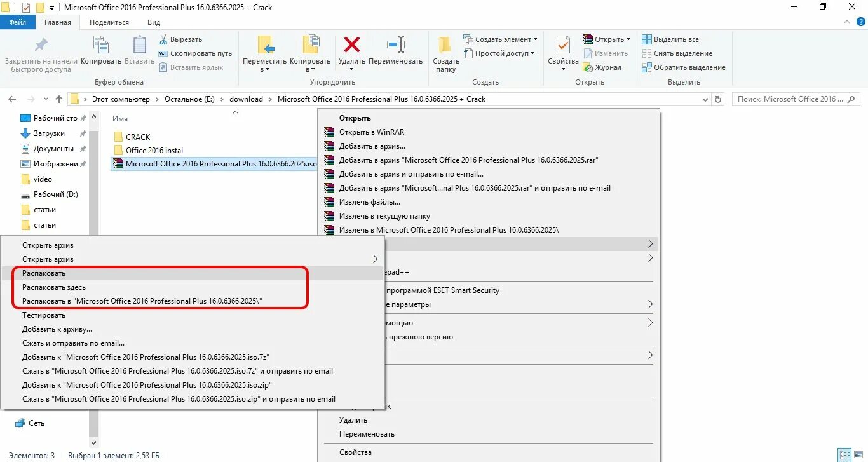
Task: Switch to the Поделиться tab
Action: 109,22
